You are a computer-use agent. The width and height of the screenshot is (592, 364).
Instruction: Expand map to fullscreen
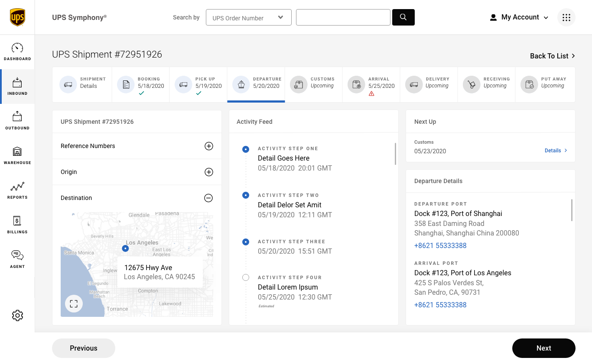[74, 304]
